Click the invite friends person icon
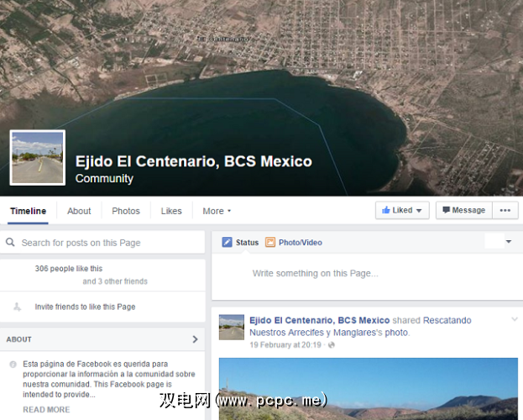523x420 pixels. pos(17,307)
